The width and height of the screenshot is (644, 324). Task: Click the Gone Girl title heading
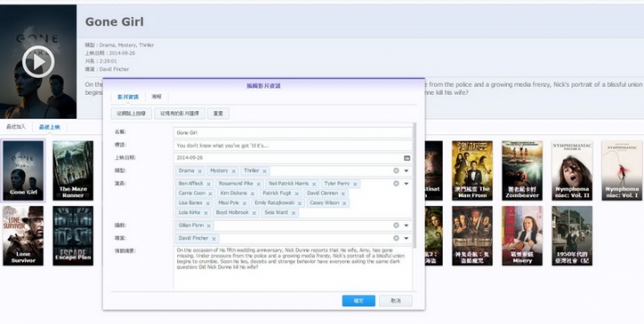(x=114, y=21)
